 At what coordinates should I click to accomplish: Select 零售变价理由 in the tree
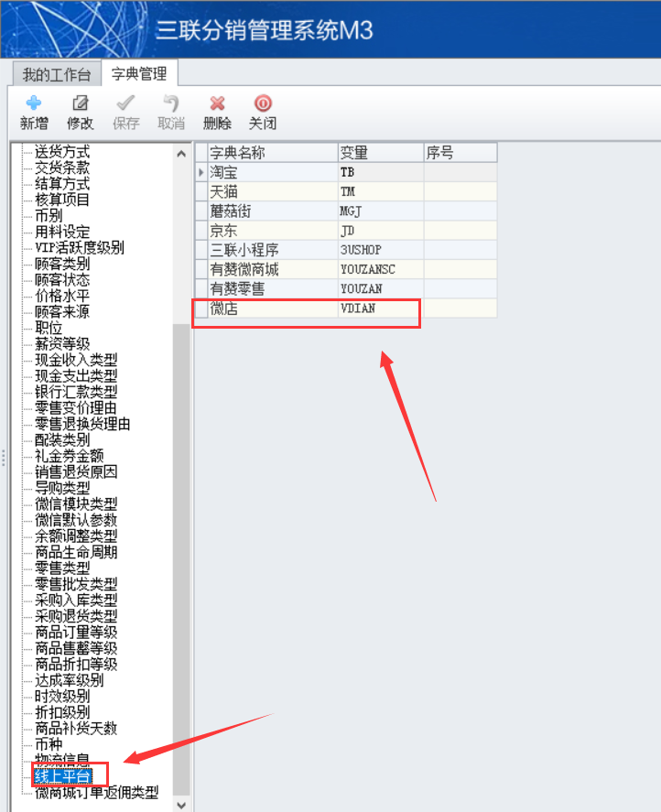[76, 408]
